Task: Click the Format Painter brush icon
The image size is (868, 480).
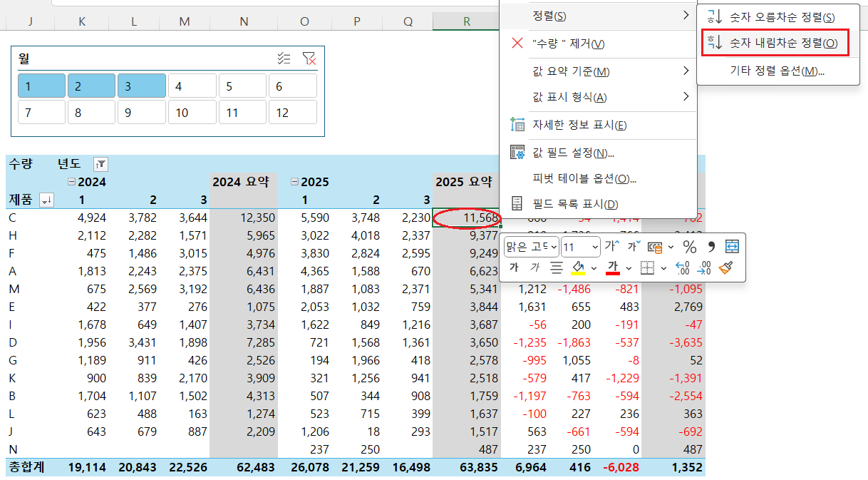Action: (x=726, y=267)
